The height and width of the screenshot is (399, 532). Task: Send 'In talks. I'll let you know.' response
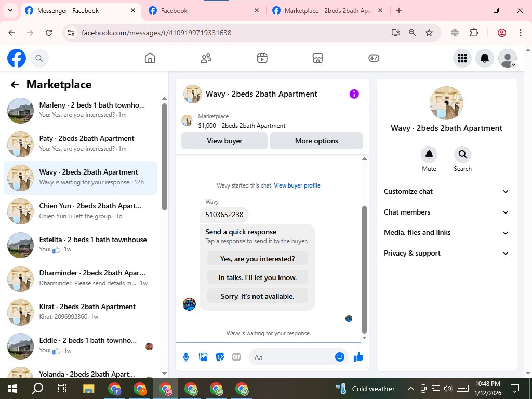click(258, 277)
